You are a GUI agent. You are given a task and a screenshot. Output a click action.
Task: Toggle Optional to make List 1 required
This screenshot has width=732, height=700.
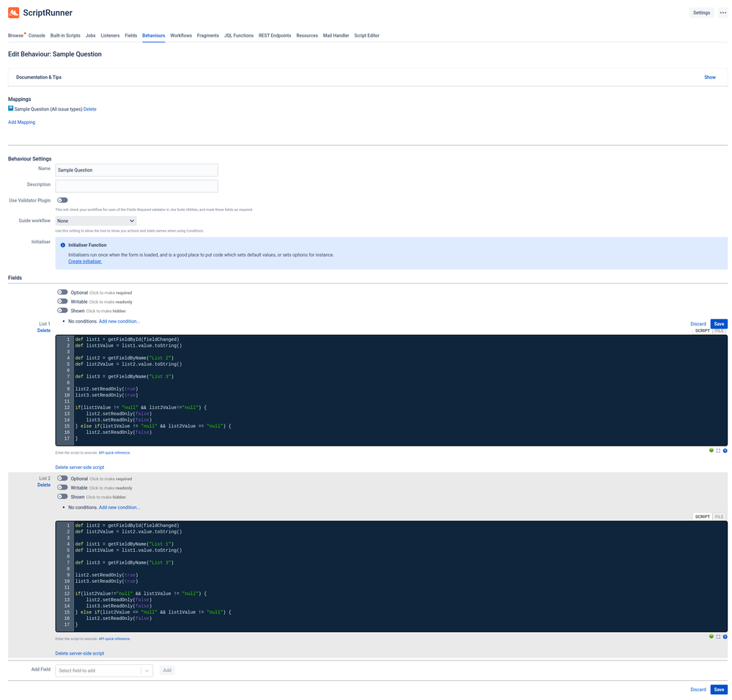pos(63,292)
